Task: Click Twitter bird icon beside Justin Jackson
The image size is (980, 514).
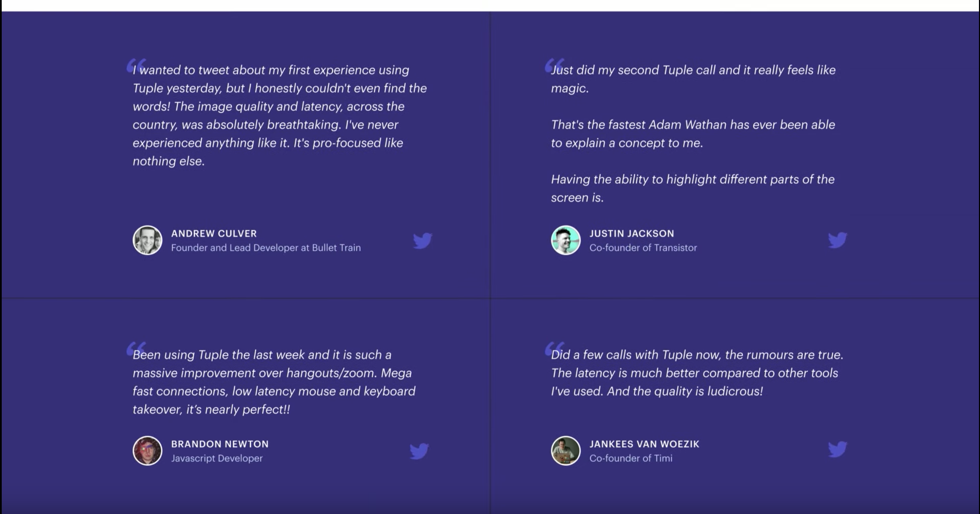Action: [x=837, y=240]
